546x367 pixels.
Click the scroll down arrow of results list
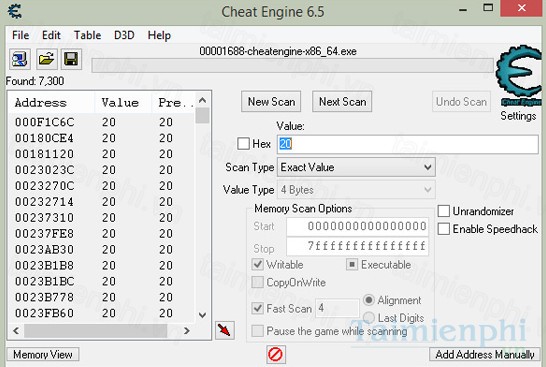[202, 315]
